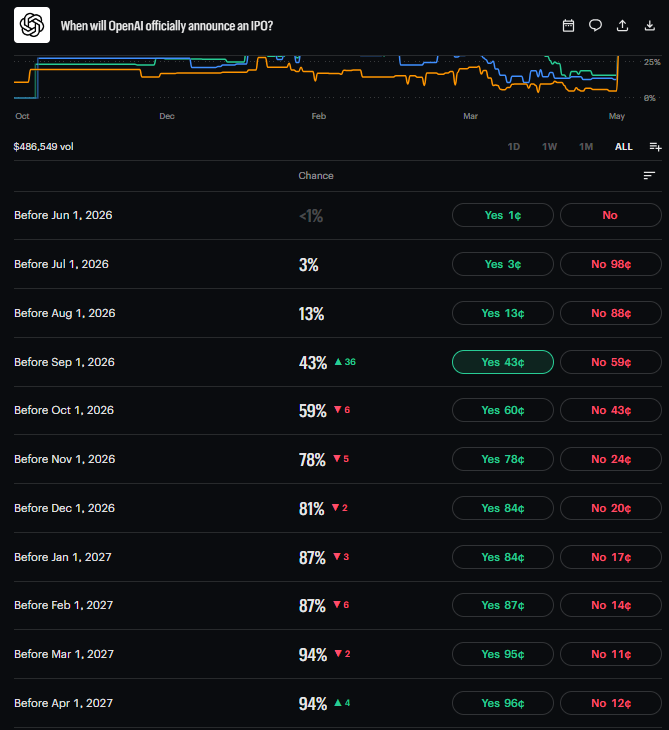Buy Yes 78¢ for Before Nov 1, 2026

(503, 459)
